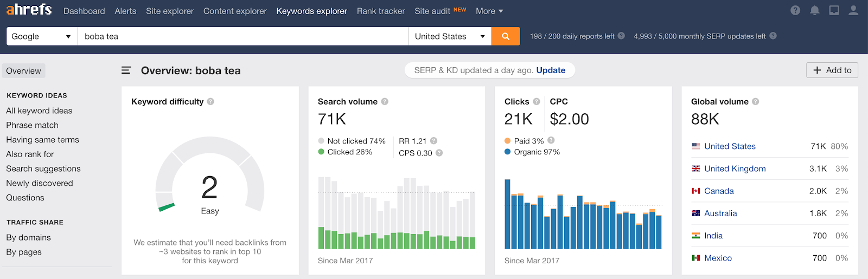Open Site explorer

[x=170, y=11]
